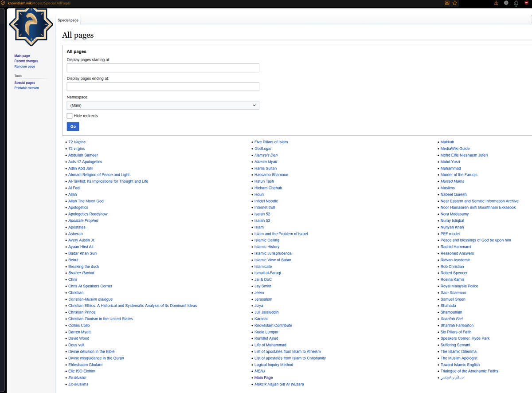Open the Infidel Noodle link

266,201
